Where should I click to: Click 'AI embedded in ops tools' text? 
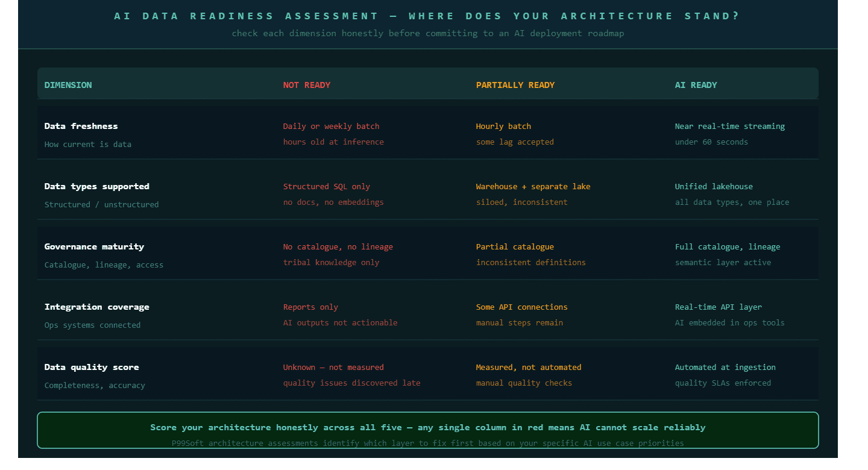tap(730, 322)
